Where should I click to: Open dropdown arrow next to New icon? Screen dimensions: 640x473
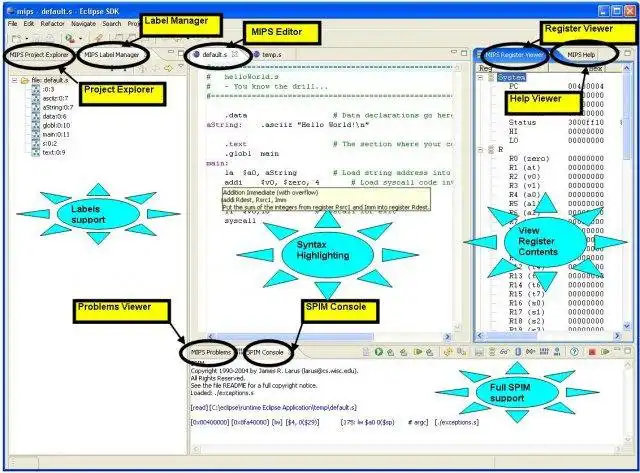tap(27, 39)
